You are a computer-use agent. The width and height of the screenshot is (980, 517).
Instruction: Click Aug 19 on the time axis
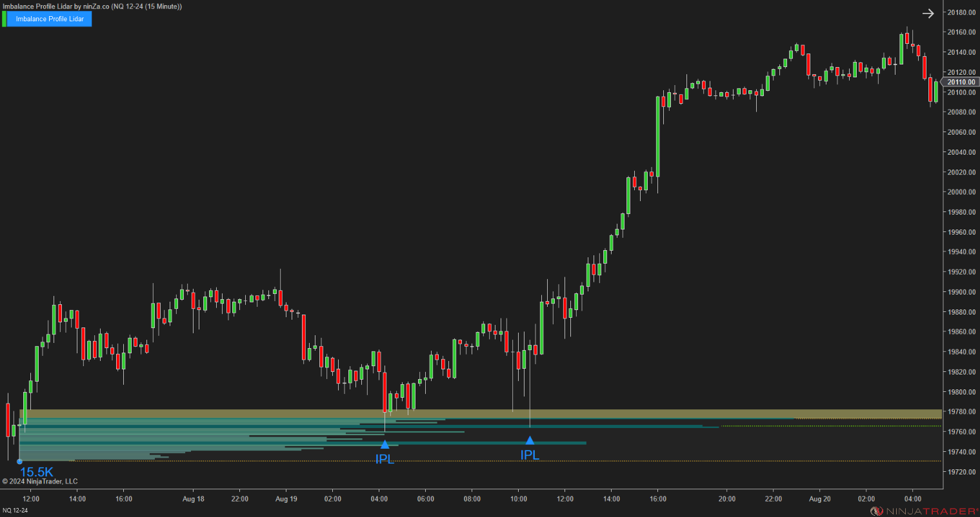tap(286, 498)
